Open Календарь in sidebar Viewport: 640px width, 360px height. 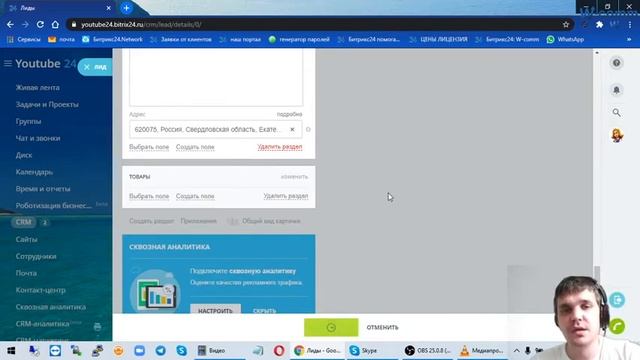coord(34,172)
